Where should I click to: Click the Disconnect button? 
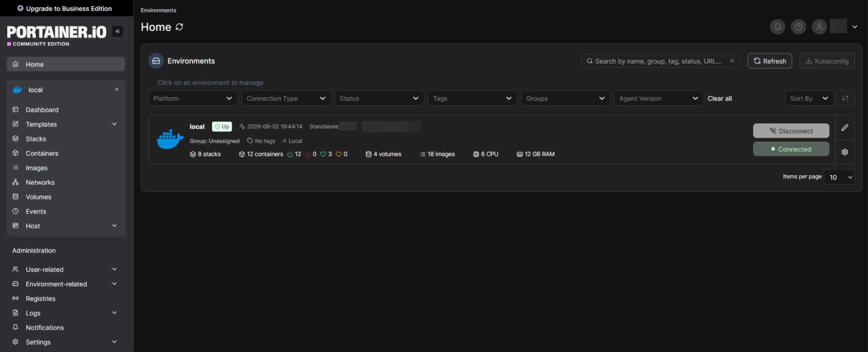pos(791,131)
